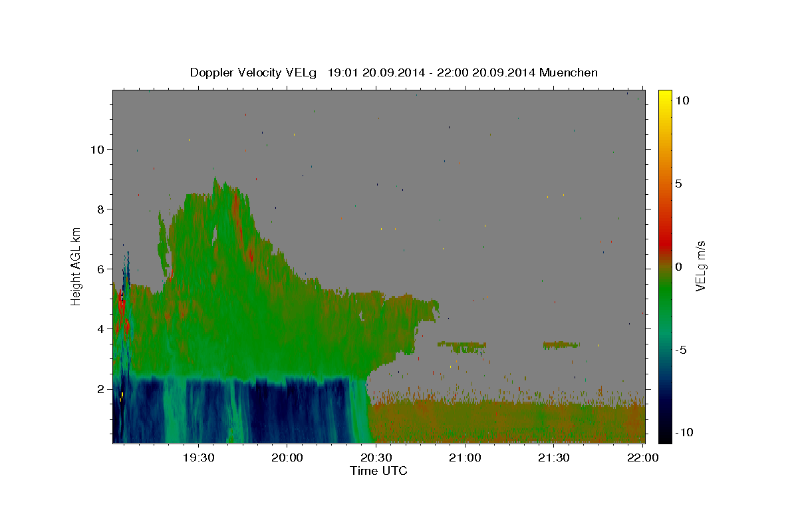Viewport: 798px width, 532px height.
Task: Click the yellow top of the colorbar
Action: [664, 96]
